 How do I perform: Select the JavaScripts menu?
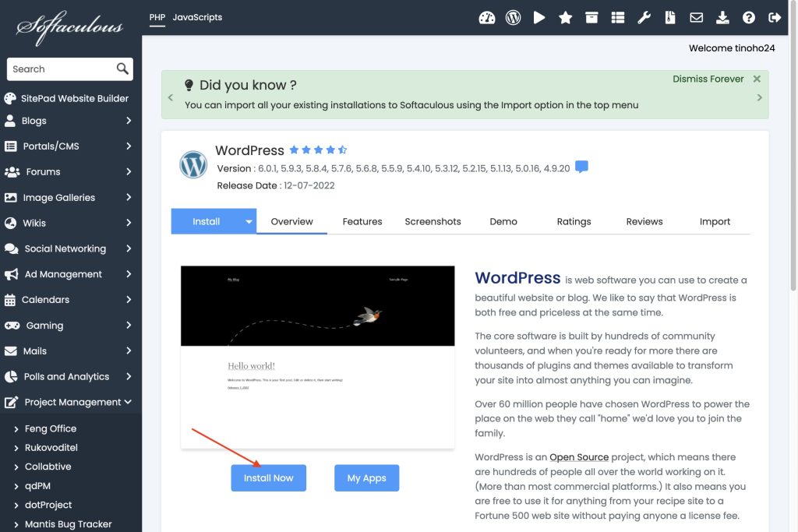[x=197, y=17]
